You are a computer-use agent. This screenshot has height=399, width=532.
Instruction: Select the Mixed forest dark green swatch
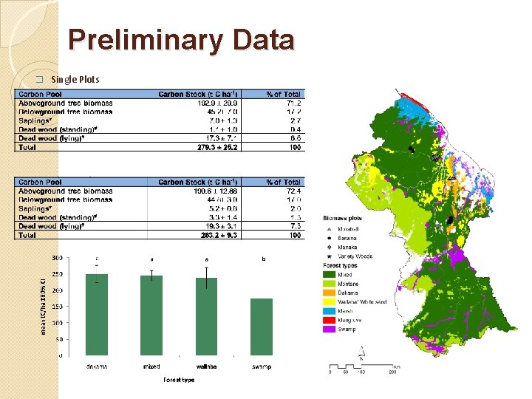click(329, 274)
